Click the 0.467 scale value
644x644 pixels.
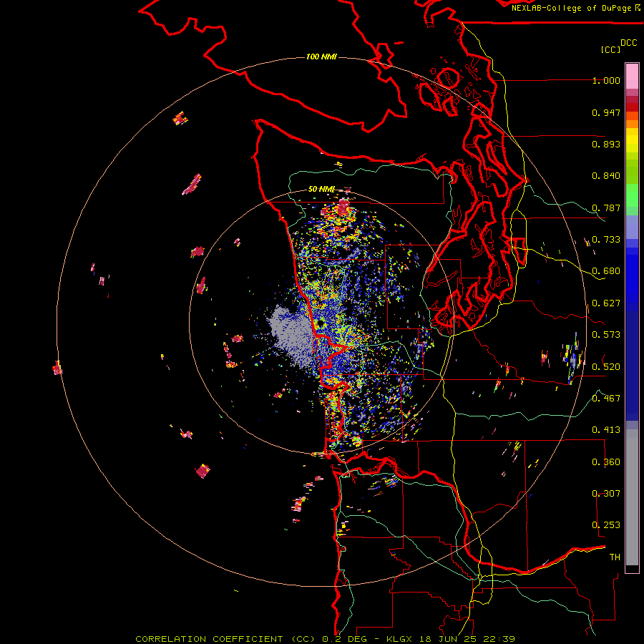[x=606, y=398]
